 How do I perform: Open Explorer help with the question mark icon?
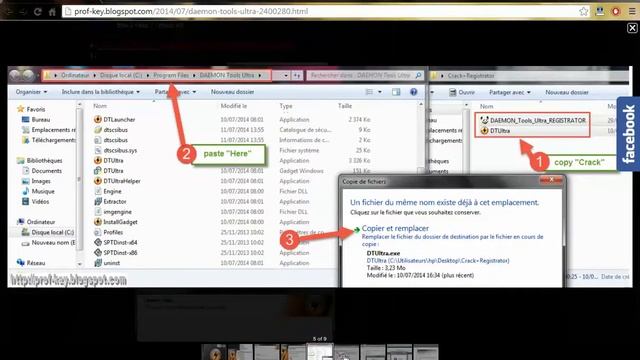413,92
